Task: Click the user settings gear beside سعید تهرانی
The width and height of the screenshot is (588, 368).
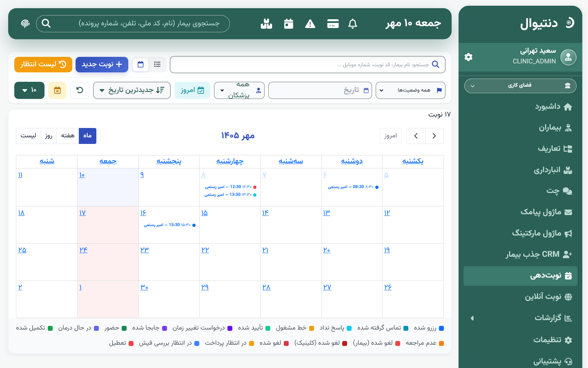Action: 468,57
